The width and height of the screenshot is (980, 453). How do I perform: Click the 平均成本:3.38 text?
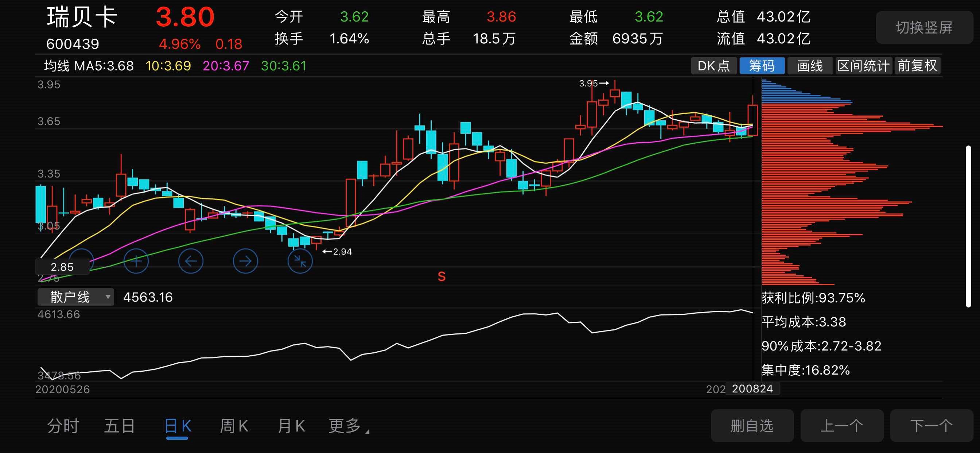[804, 322]
